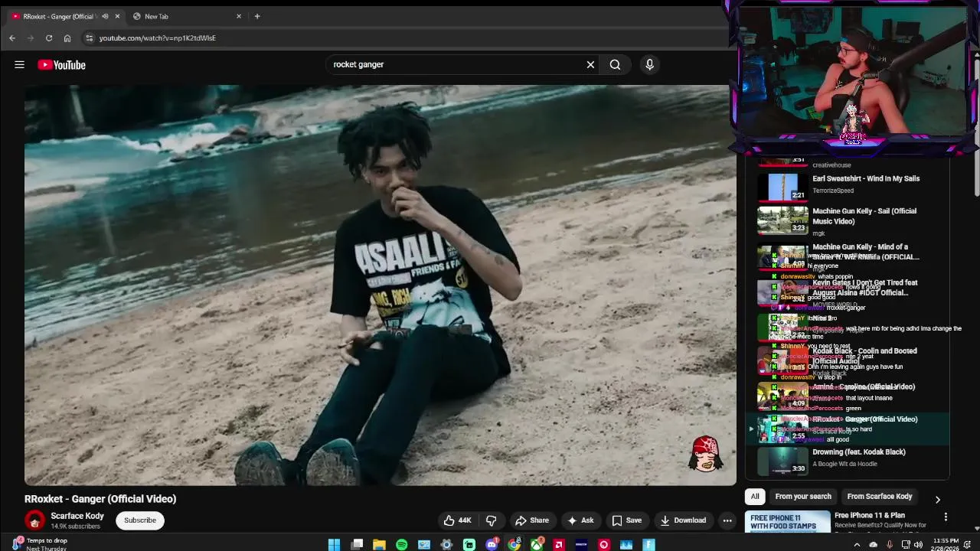Click the magnifying glass search button
980x551 pixels.
coord(615,64)
